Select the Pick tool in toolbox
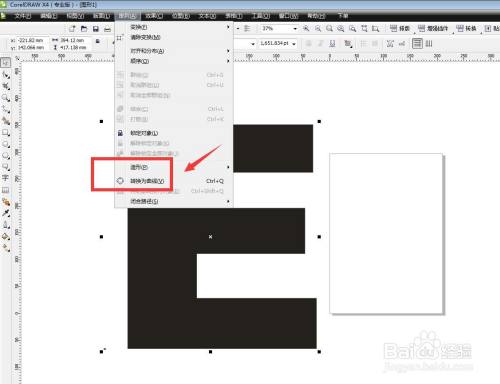Image resolution: width=500 pixels, height=384 pixels. (6, 63)
